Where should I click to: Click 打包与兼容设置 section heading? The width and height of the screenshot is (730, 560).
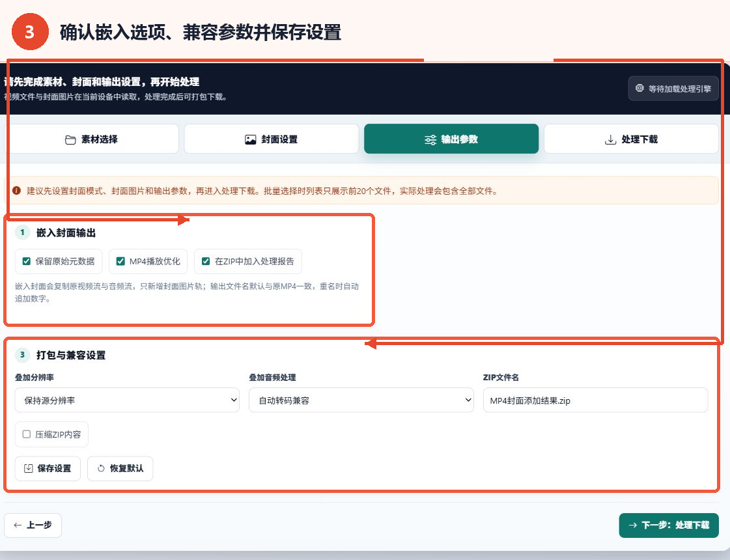(x=71, y=355)
